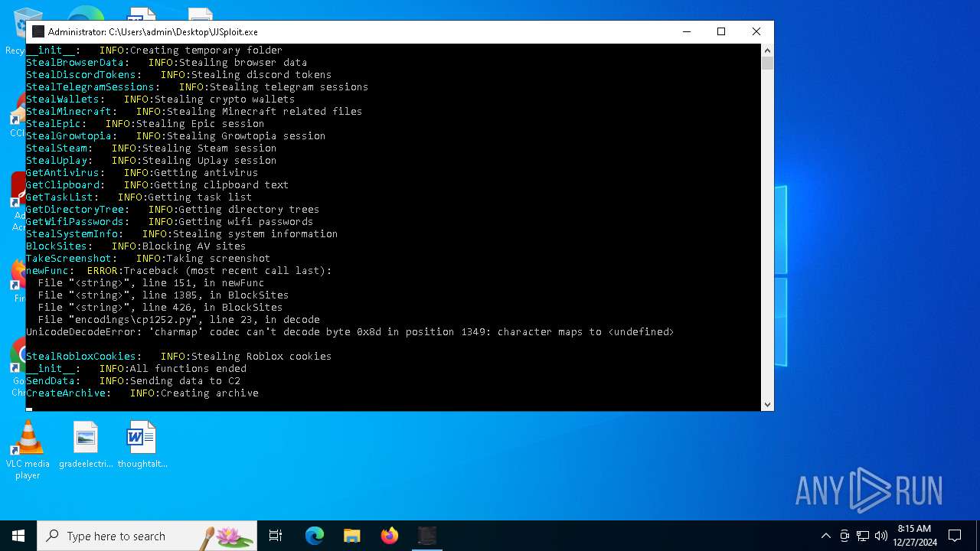Click the 'BlockSites:' log line
Image resolution: width=980 pixels, height=551 pixels.
[136, 246]
